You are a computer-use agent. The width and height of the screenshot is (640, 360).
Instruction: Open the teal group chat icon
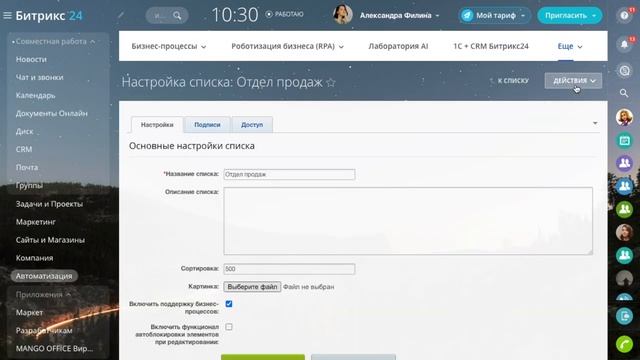coord(624,255)
